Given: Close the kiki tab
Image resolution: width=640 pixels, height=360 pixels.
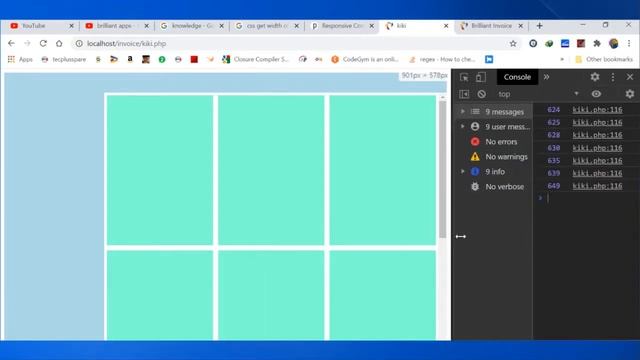Looking at the screenshot, I should (x=446, y=26).
